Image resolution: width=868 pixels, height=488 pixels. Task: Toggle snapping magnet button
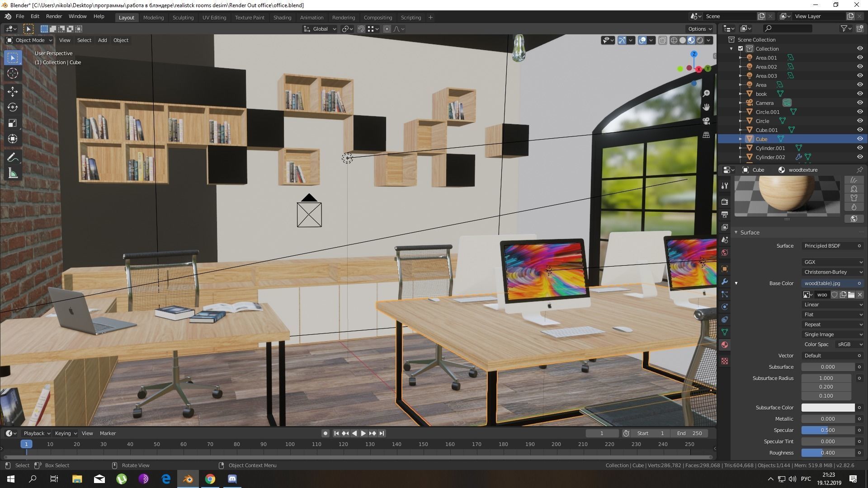[x=361, y=29]
